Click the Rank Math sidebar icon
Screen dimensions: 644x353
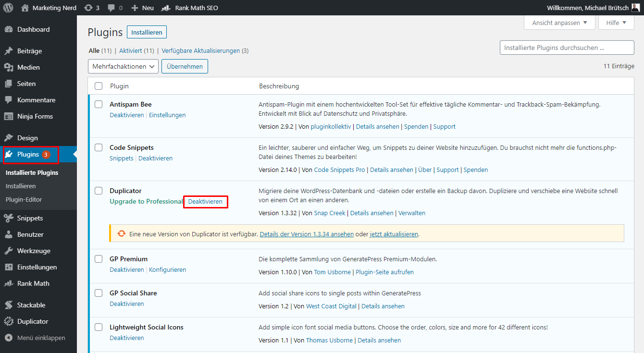click(9, 283)
